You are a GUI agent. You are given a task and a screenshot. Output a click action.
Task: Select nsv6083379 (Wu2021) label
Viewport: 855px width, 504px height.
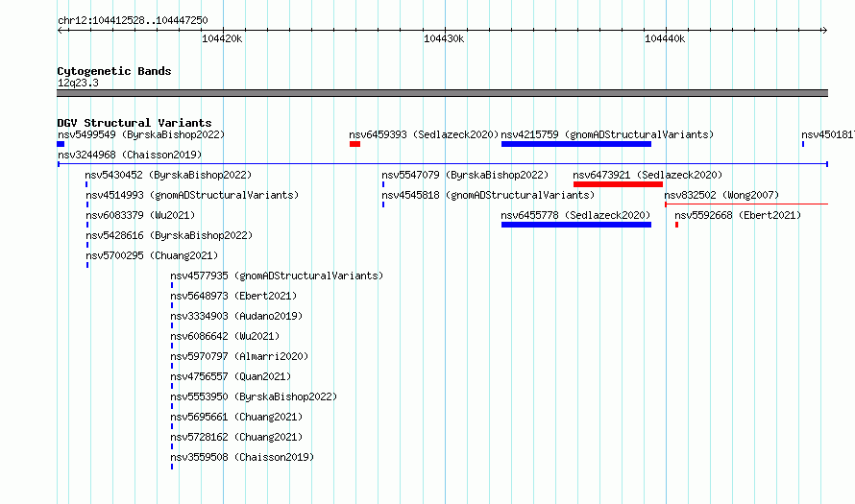[x=140, y=215]
